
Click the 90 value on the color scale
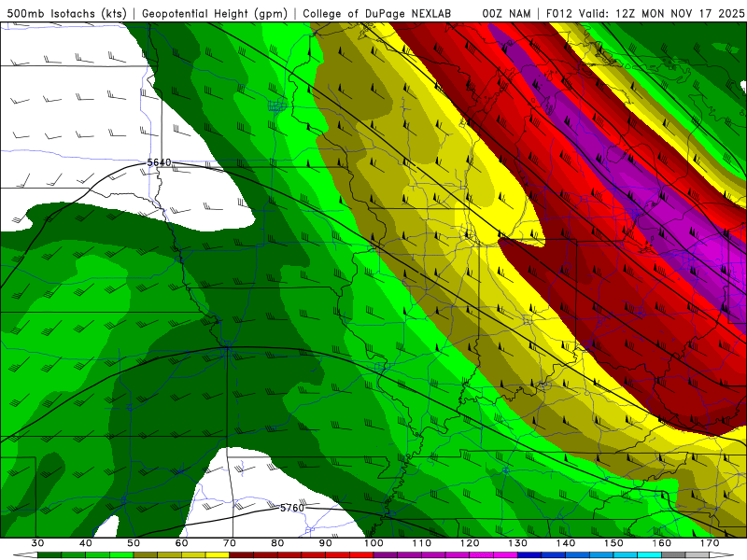pyautogui.click(x=326, y=543)
